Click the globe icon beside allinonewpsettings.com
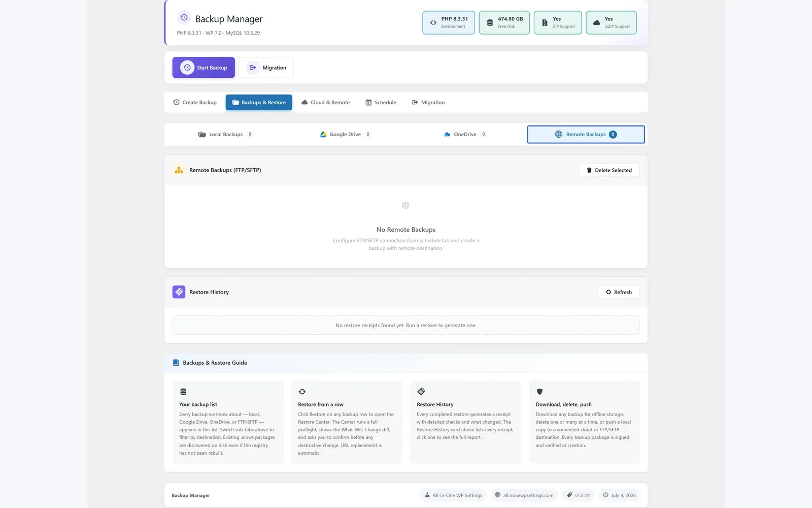Screen dimensions: 812x508 (498, 495)
